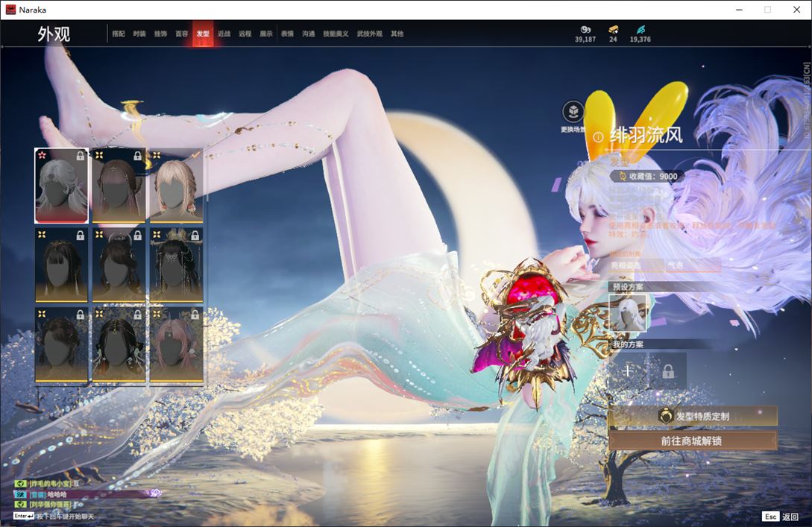Click the teal feather currency icon
Screen dimensions: 812x527
click(x=640, y=29)
